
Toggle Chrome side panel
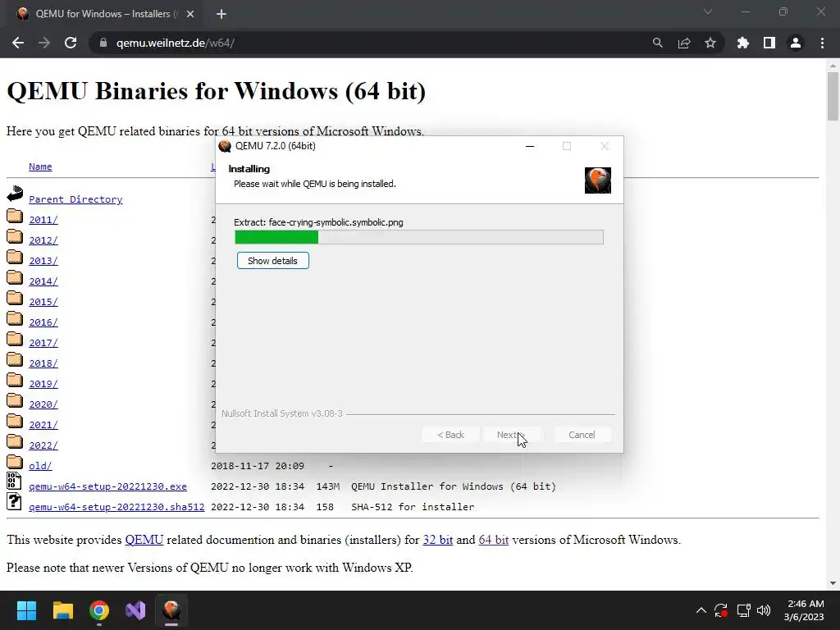(x=769, y=43)
